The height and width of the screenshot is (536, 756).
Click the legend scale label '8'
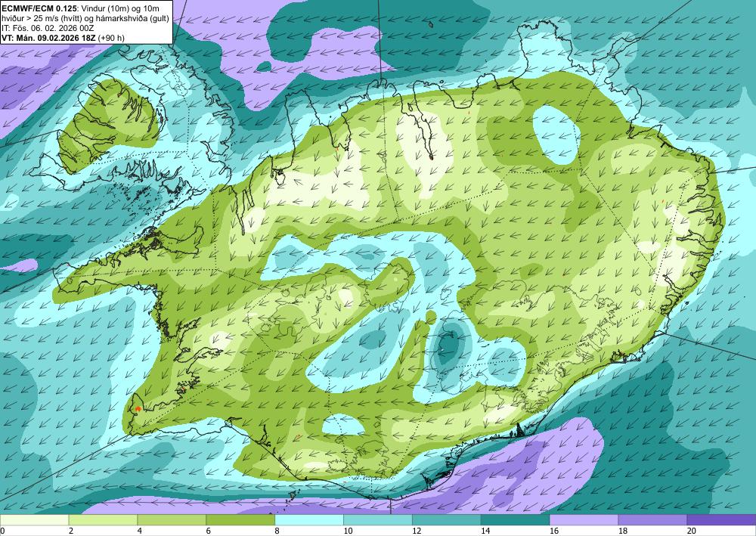coord(277,531)
